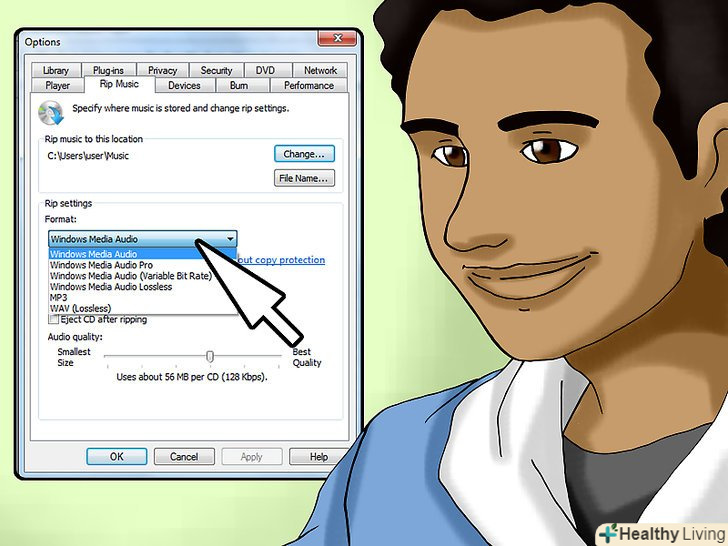Screen dimensions: 728x546
Task: Click the Apply button
Action: 251,457
